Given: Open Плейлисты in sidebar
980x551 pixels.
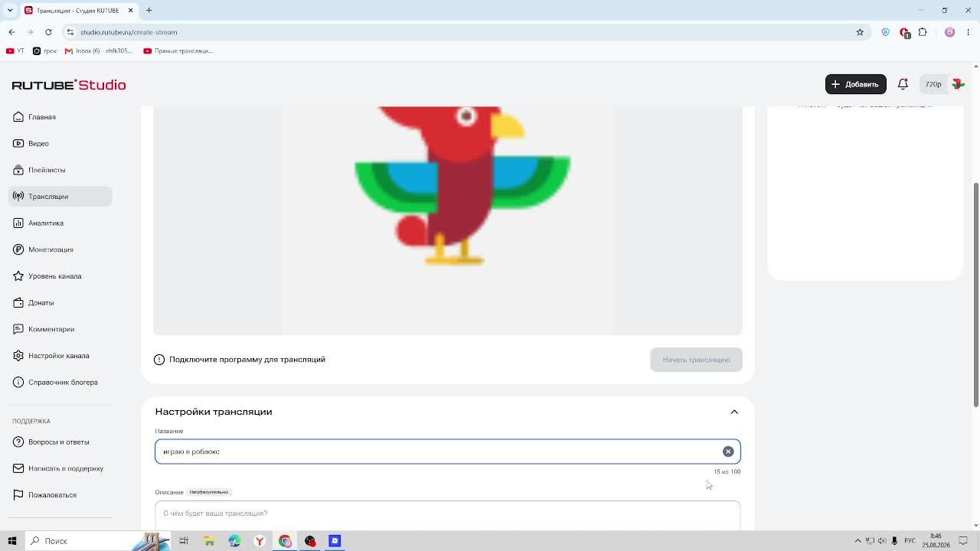Looking at the screenshot, I should (x=47, y=170).
